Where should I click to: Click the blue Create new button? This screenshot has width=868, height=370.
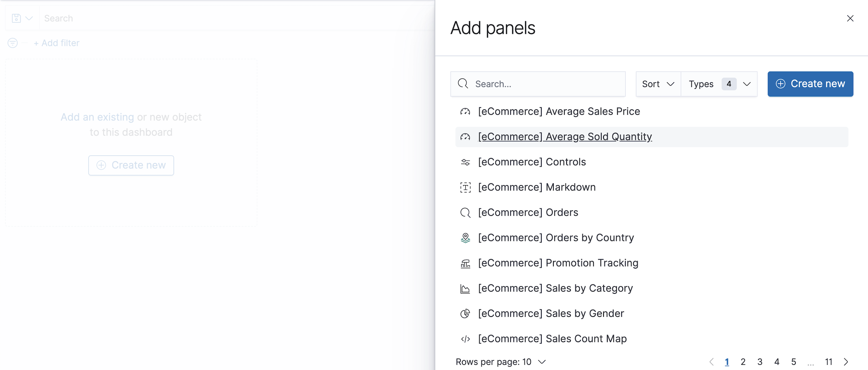click(810, 84)
